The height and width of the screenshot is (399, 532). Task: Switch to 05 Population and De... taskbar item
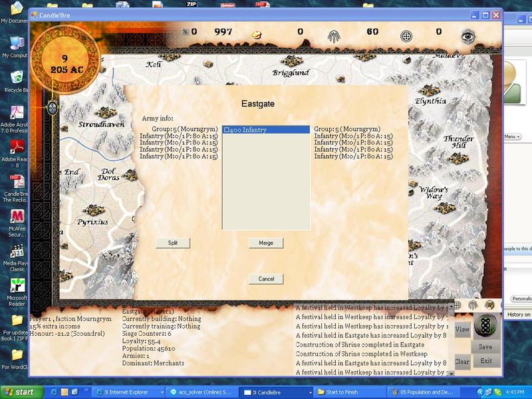423,392
